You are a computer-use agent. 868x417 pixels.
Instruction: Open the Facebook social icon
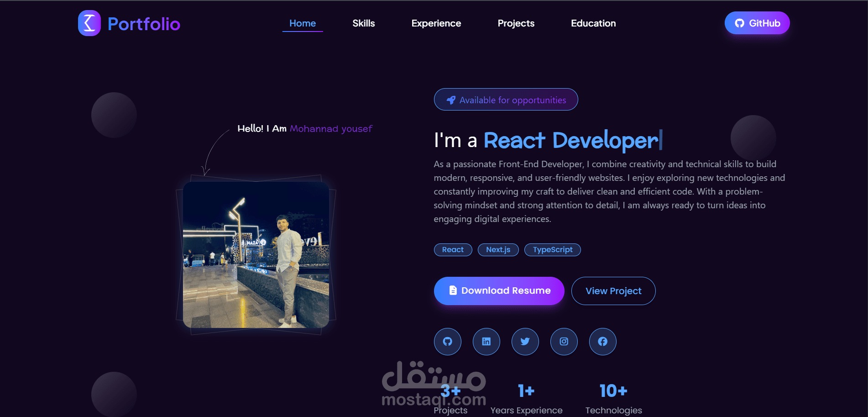point(603,342)
